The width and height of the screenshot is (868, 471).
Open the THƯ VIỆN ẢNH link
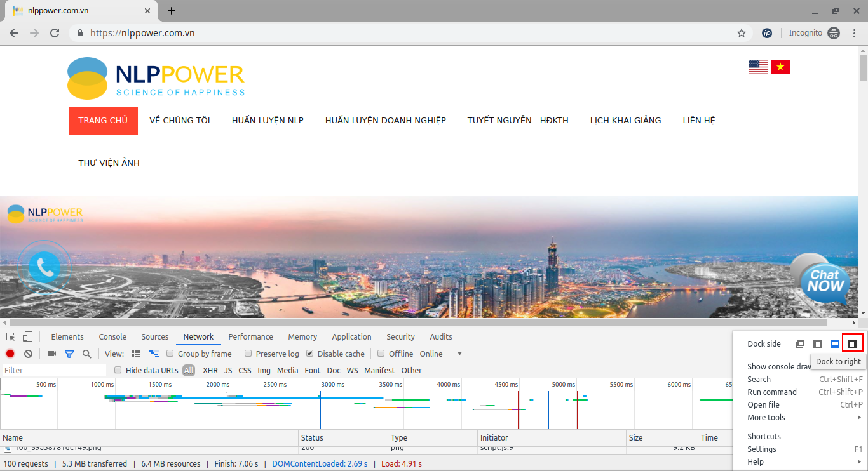(109, 163)
